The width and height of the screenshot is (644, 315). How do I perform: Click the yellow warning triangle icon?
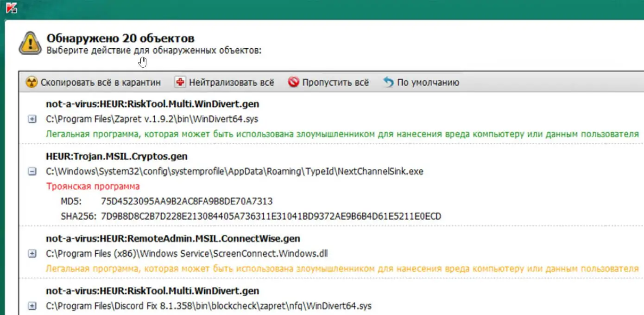coord(30,44)
